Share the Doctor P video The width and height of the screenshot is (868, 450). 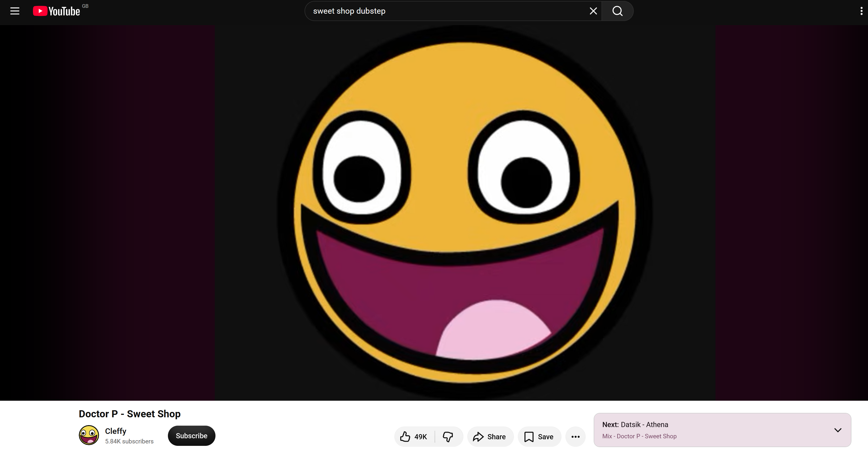click(x=490, y=437)
